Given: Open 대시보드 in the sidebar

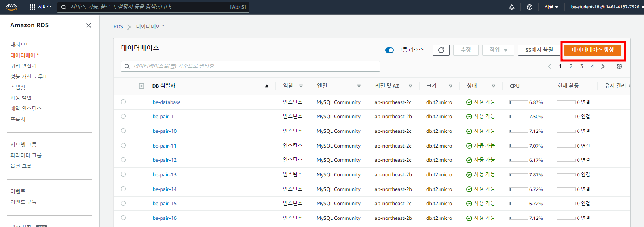Looking at the screenshot, I should click(x=20, y=45).
